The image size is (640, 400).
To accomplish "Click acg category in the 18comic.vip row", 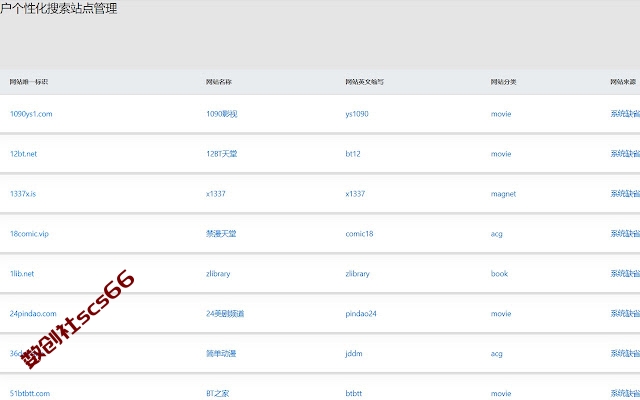I will pos(496,234).
